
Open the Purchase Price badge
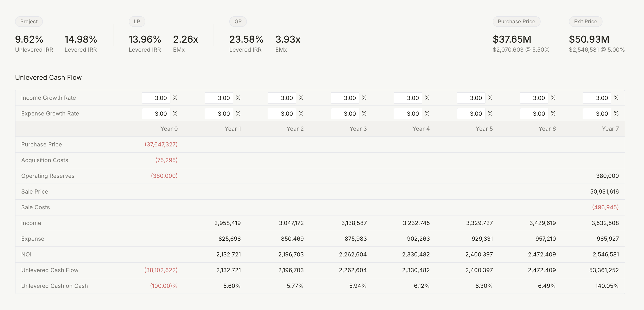pyautogui.click(x=516, y=21)
